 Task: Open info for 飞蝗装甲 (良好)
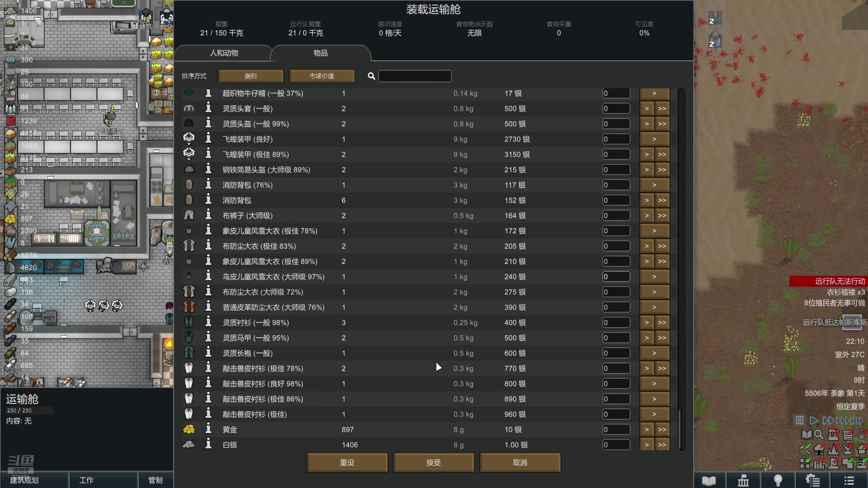coord(209,139)
